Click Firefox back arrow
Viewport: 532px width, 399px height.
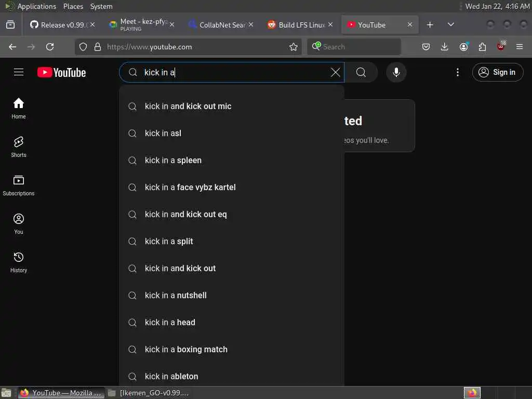[12, 47]
